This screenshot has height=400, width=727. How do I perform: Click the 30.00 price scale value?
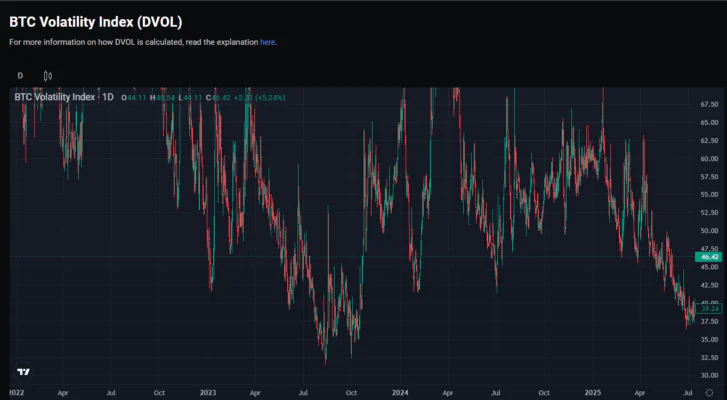tap(709, 375)
